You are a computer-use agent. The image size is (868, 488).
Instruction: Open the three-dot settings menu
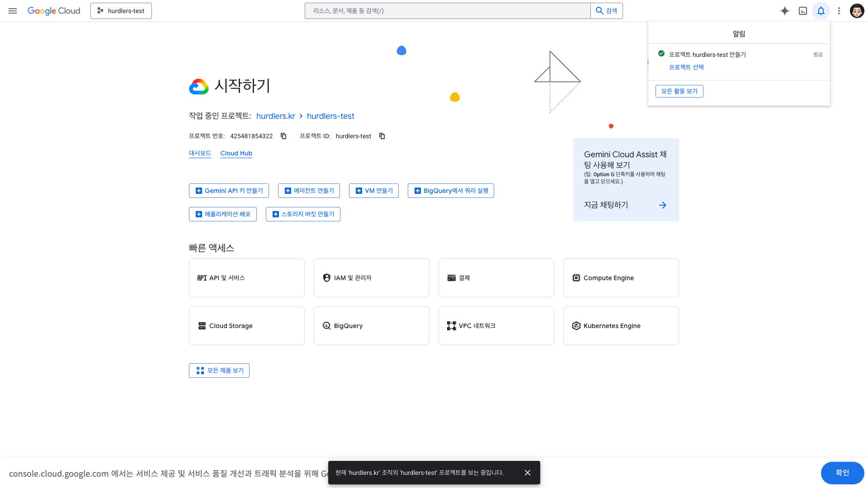[x=839, y=11]
